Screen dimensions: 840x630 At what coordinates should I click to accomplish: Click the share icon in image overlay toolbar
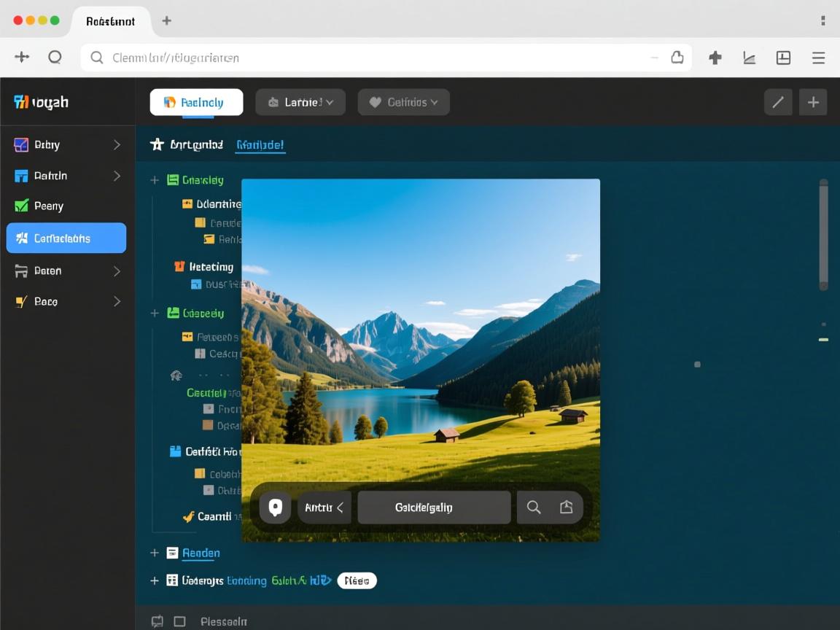pyautogui.click(x=566, y=507)
